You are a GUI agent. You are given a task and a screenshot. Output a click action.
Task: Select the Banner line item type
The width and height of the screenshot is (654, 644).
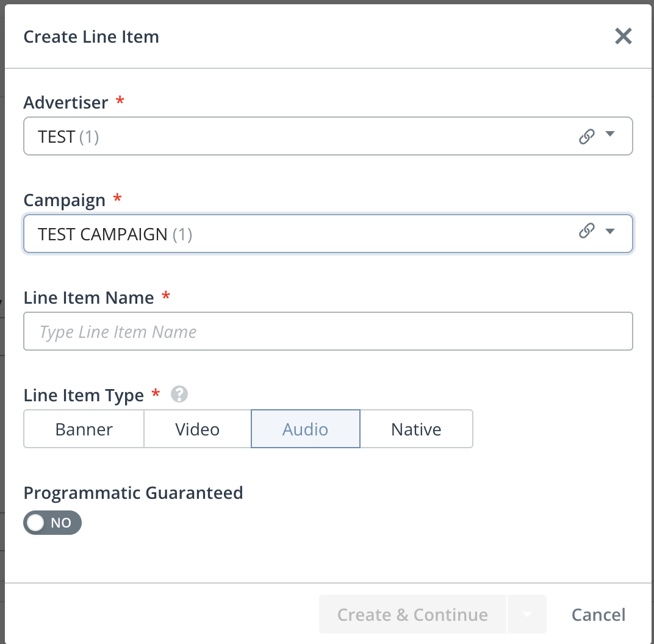[x=84, y=429]
